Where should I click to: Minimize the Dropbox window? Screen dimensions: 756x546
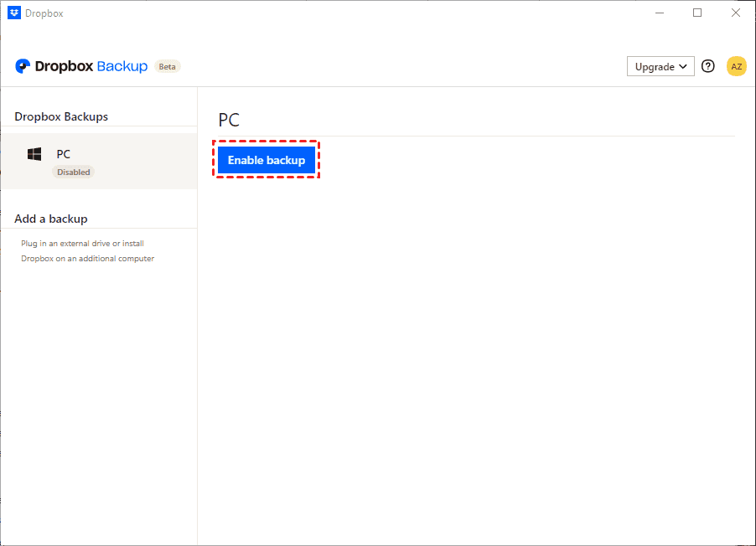[x=660, y=13]
